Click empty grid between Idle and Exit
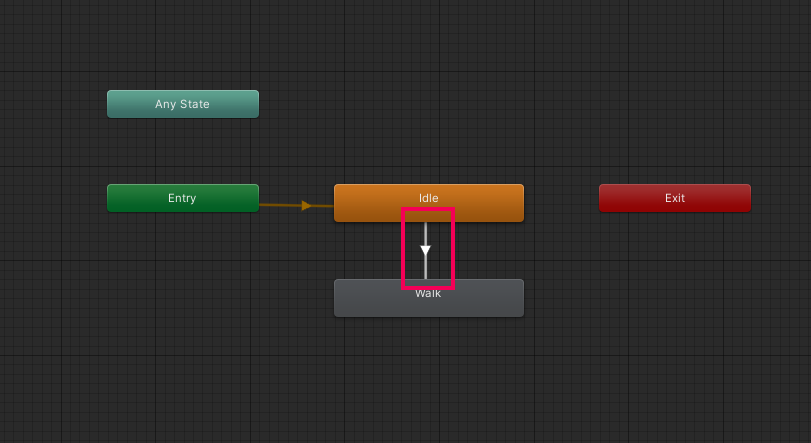The image size is (811, 443). (561, 198)
